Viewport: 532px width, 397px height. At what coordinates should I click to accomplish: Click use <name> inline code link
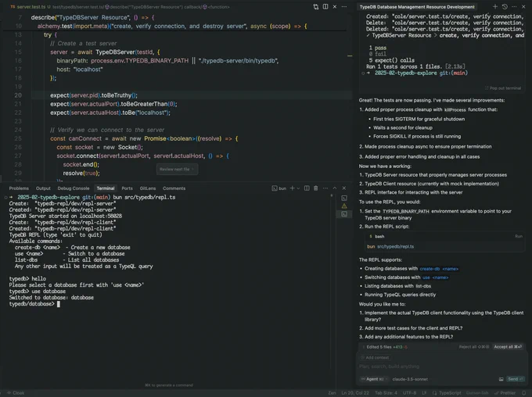pyautogui.click(x=435, y=277)
